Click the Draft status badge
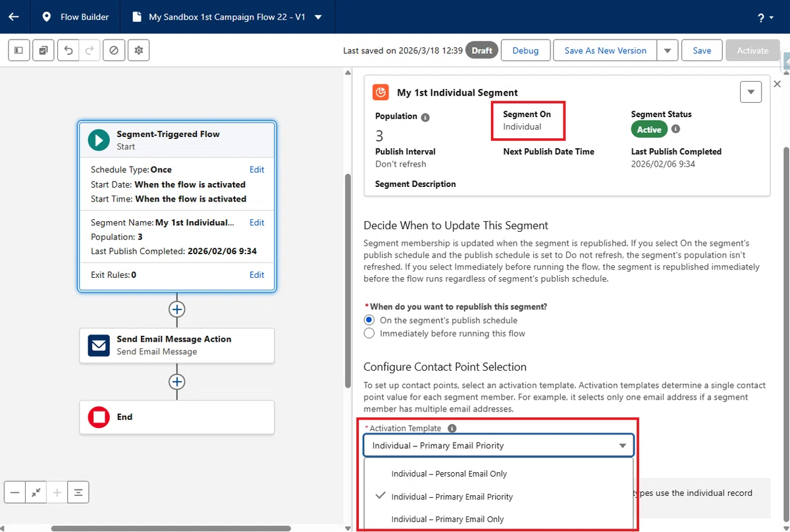 point(482,50)
